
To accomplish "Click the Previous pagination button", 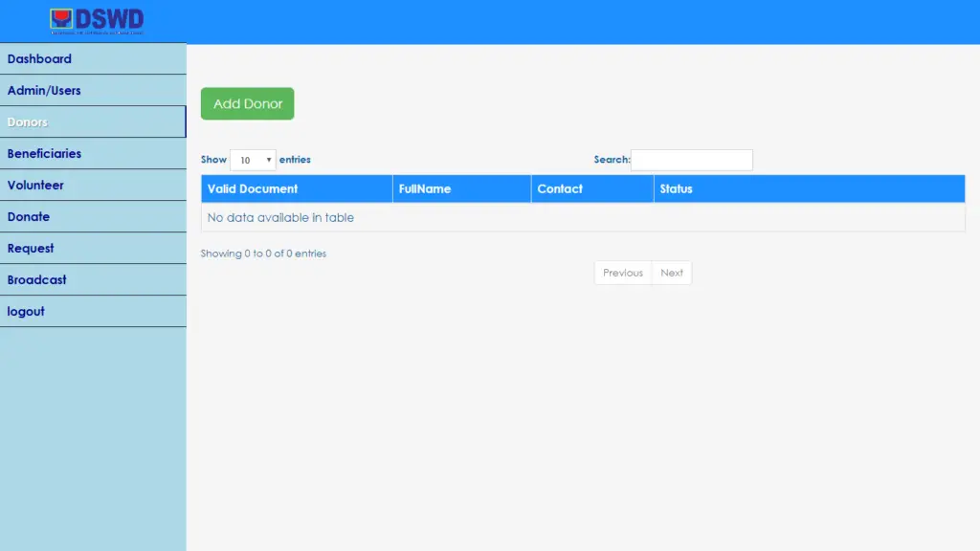I will pos(622,273).
